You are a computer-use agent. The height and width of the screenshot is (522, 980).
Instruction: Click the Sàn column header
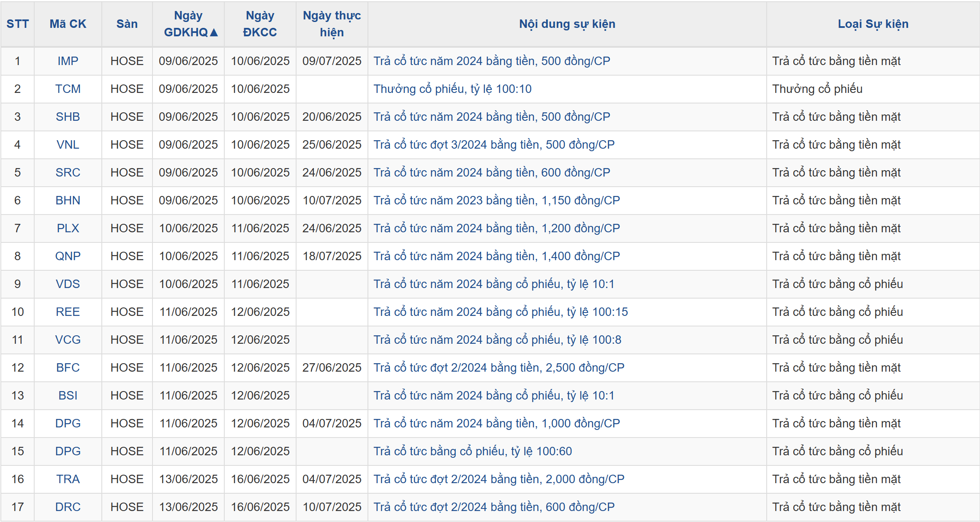click(x=127, y=24)
